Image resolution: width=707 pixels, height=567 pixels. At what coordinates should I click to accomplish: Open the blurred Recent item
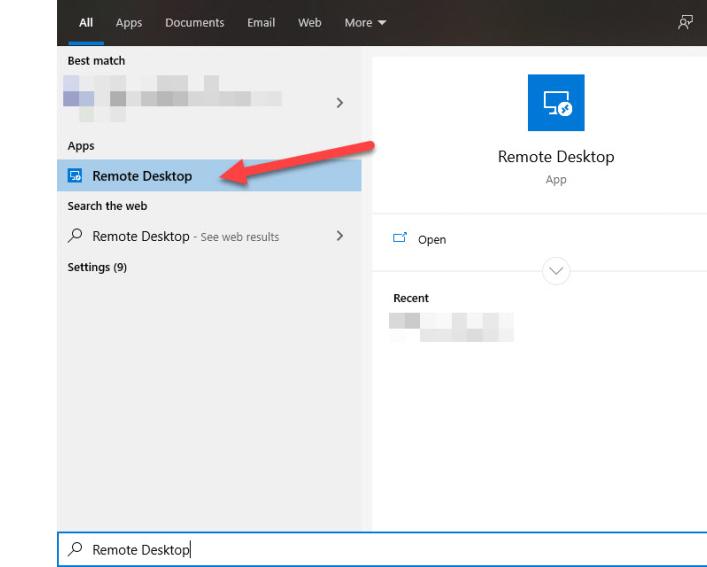click(x=451, y=327)
